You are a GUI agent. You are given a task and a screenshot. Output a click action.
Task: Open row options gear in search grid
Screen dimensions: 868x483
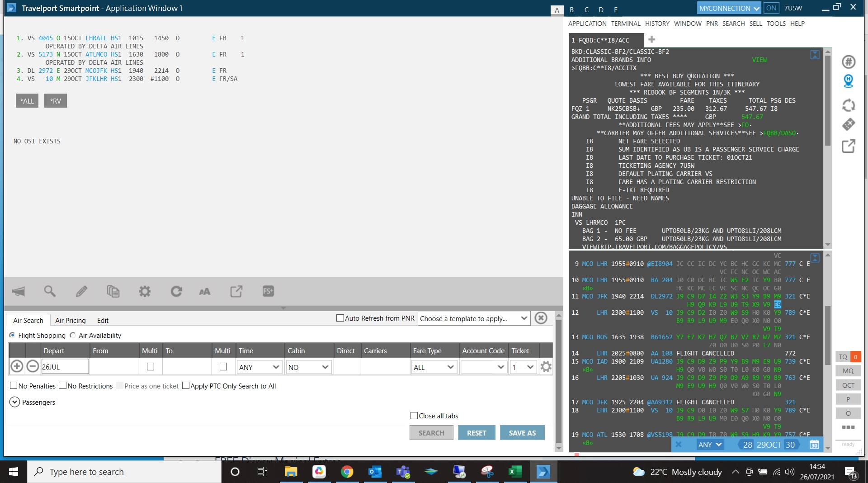click(546, 366)
